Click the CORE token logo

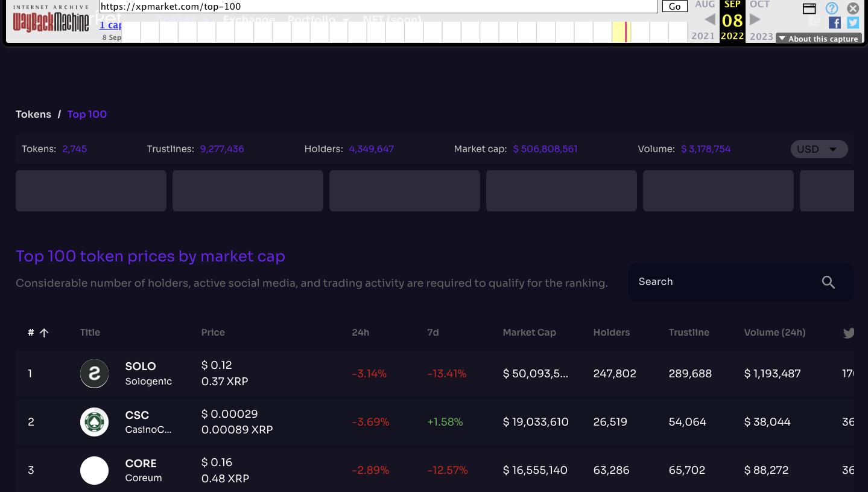(94, 471)
